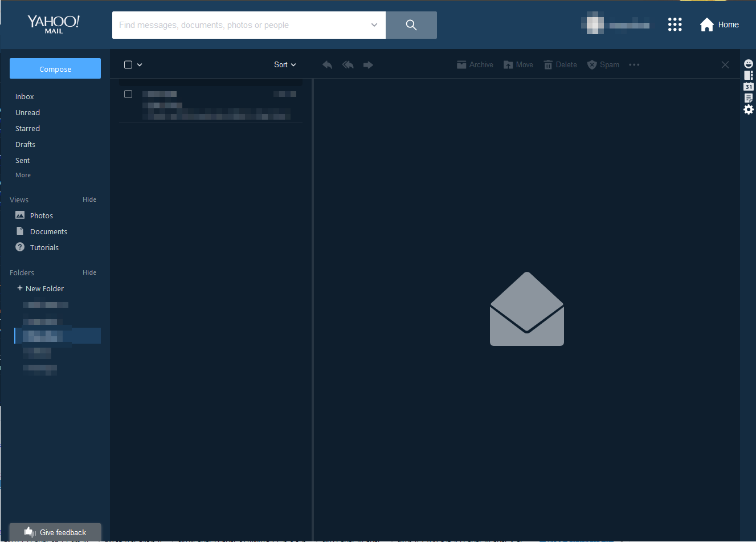Mark the message as Spam

coord(603,64)
